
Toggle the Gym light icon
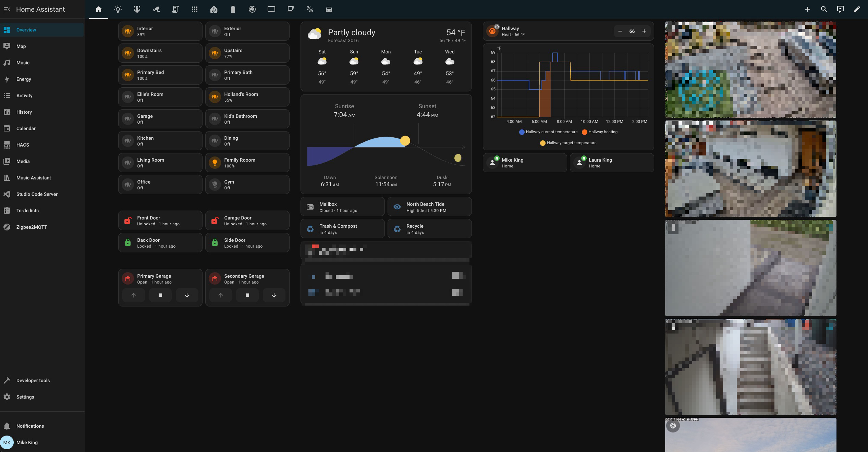215,185
